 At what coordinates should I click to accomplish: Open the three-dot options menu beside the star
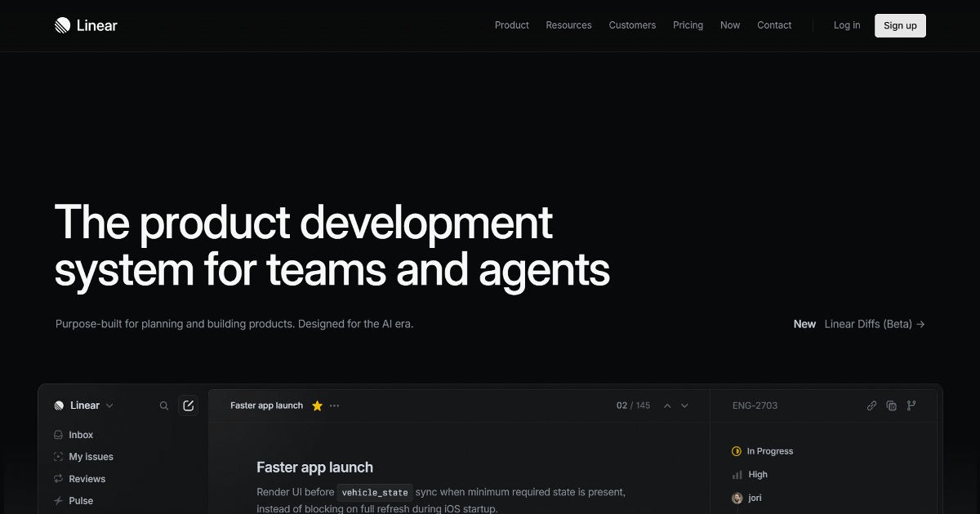coord(335,405)
